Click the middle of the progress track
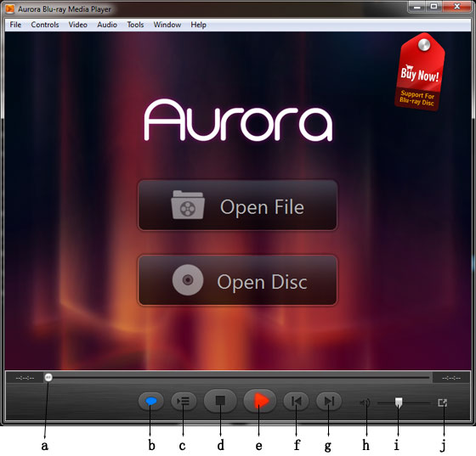Viewport: 476px width, 456px height. [238, 378]
